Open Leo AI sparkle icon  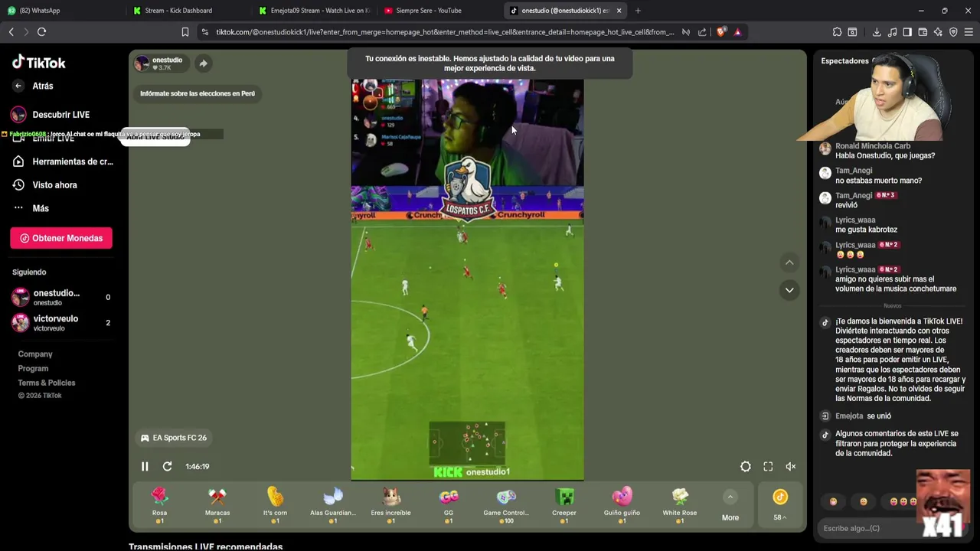[x=938, y=32]
